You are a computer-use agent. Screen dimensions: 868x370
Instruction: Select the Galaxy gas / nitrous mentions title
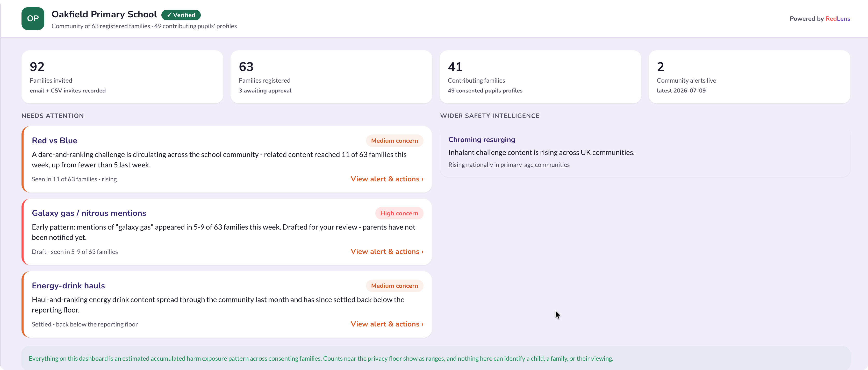pyautogui.click(x=89, y=213)
